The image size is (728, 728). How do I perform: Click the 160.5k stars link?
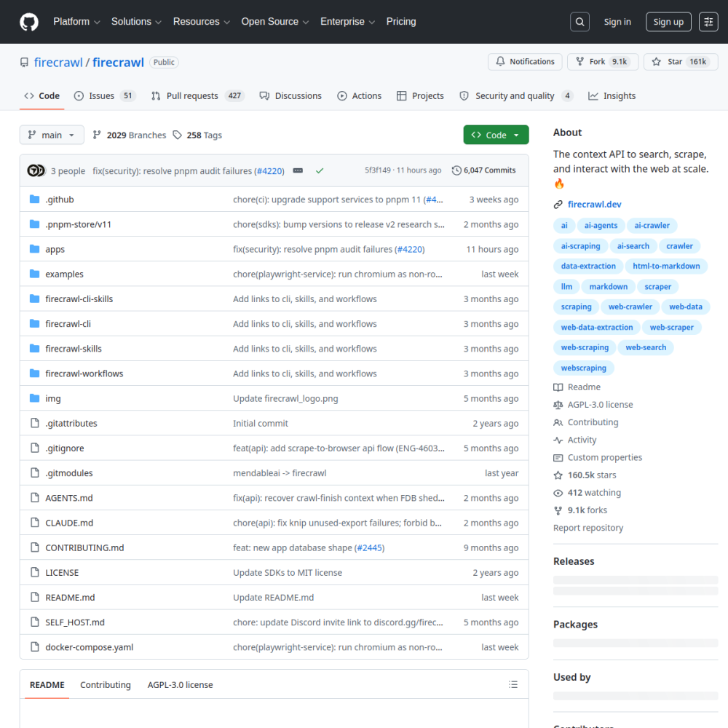(591, 475)
